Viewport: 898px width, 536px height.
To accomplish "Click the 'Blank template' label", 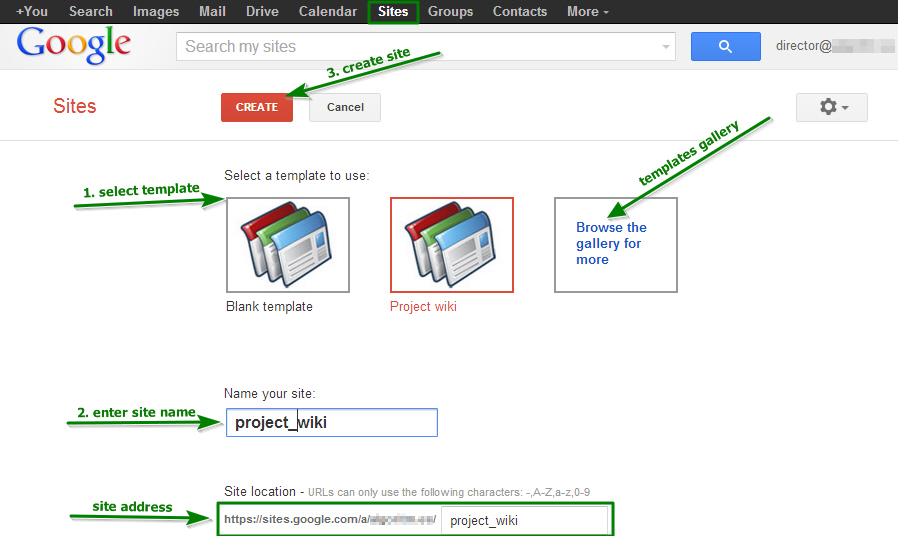I will (269, 306).
